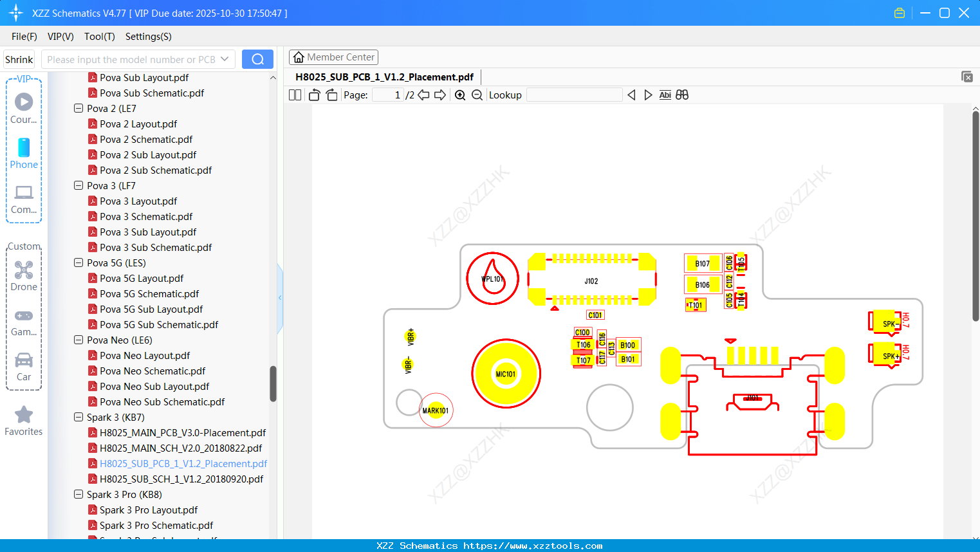The width and height of the screenshot is (980, 552).
Task: Zoom in on the PDF view
Action: [x=460, y=95]
